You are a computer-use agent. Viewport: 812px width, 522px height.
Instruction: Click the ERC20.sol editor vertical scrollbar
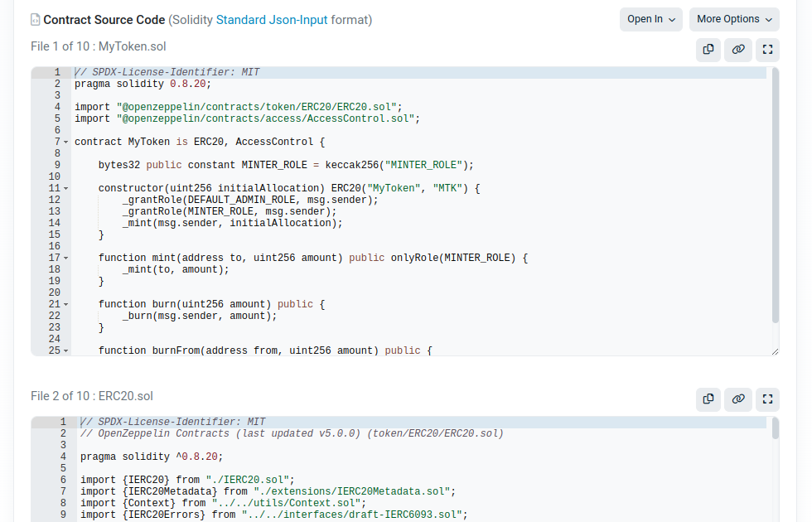click(x=775, y=428)
